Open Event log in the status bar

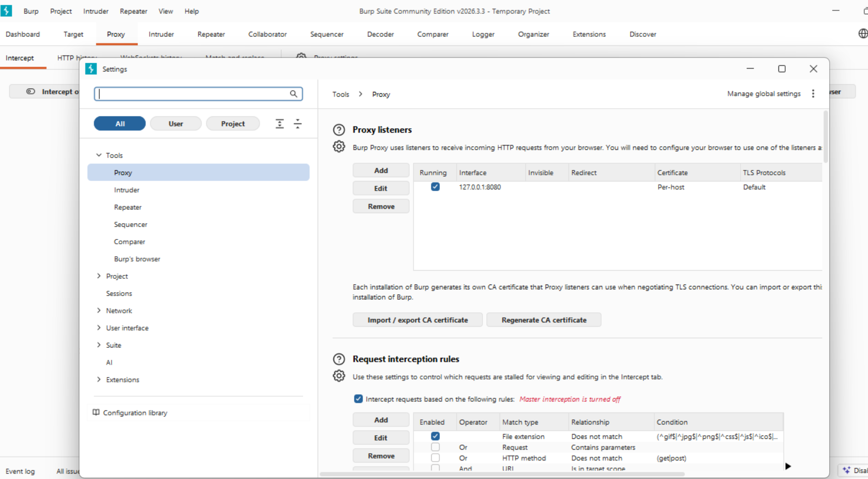coord(20,471)
